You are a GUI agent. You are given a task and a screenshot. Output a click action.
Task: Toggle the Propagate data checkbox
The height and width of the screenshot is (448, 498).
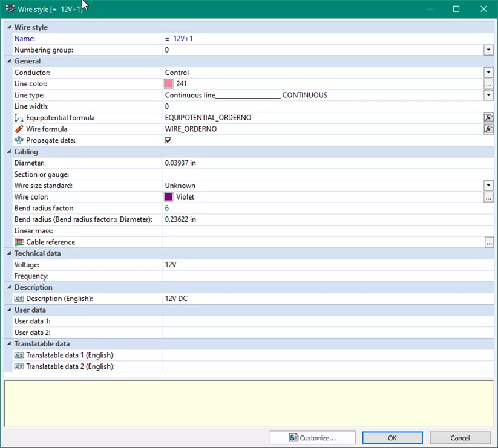coord(168,140)
